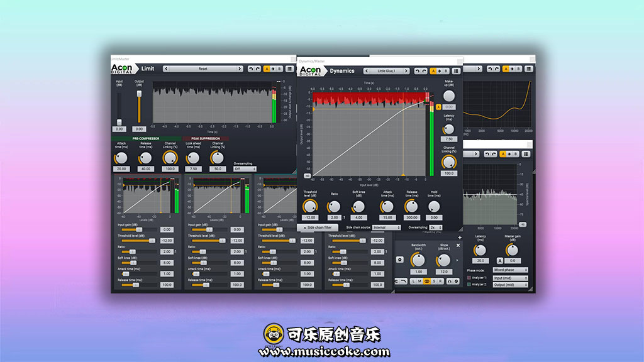This screenshot has height=362, width=644.
Task: Click the Ratio knob in Dynamics window
Action: click(334, 206)
